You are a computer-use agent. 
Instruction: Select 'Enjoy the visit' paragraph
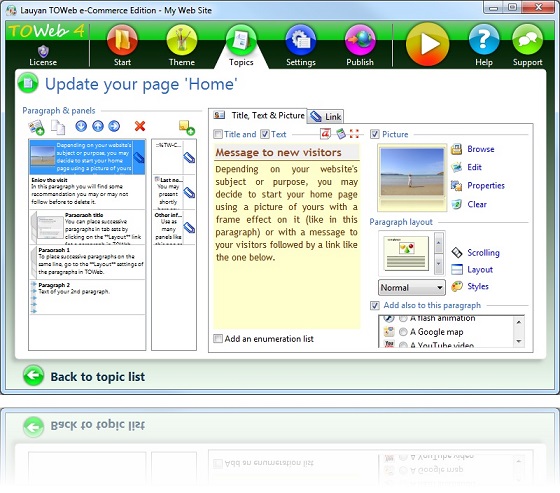[87, 192]
